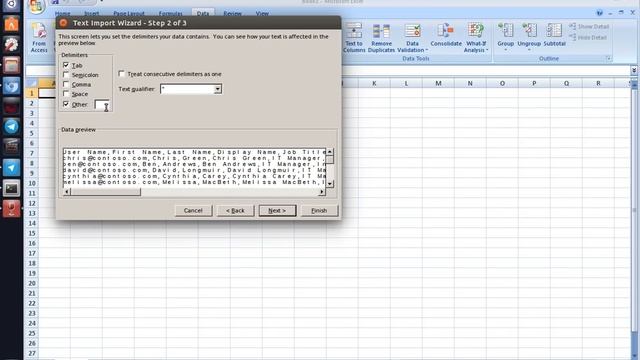Select row 20 header
Viewport: 640px width, 360px height.
[x=32, y=283]
